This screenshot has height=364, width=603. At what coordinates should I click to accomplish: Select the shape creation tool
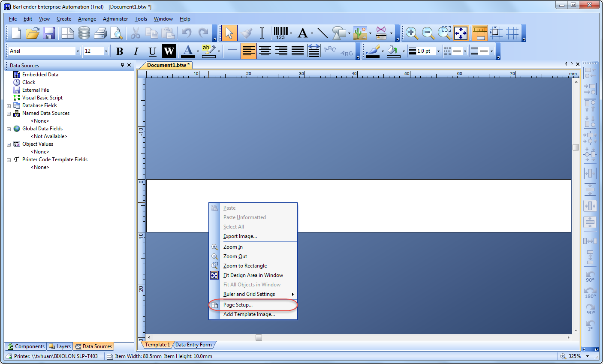(339, 33)
